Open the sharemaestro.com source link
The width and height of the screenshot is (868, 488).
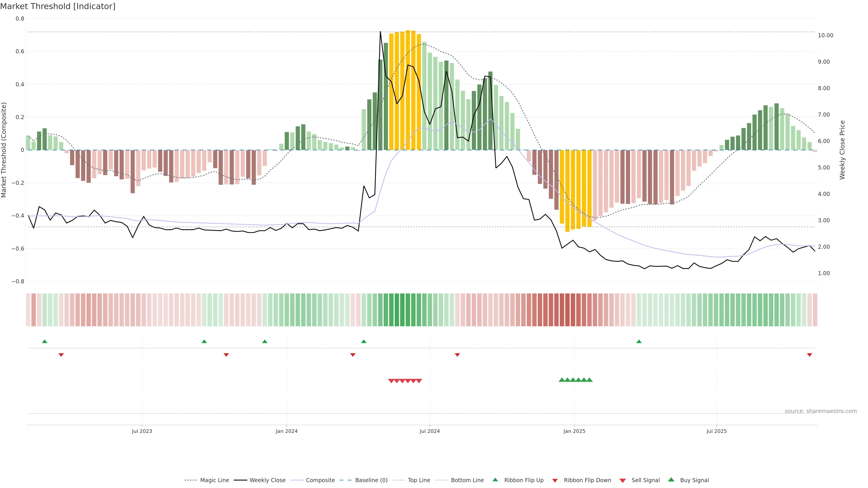(821, 411)
